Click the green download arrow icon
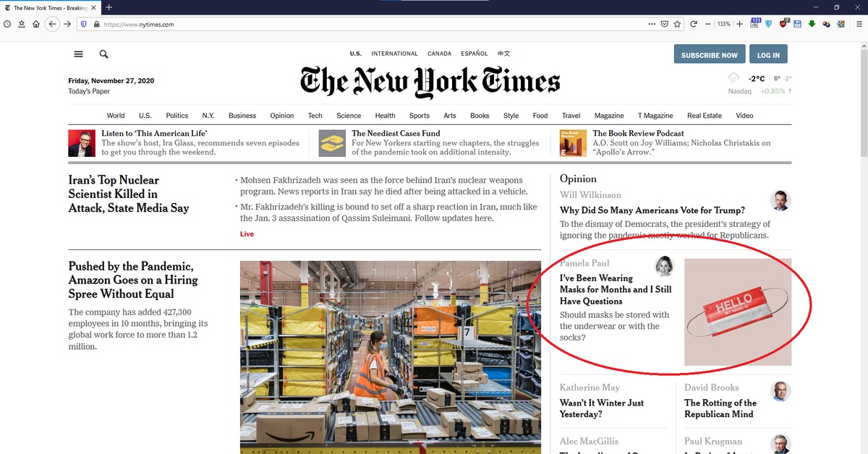 pyautogui.click(x=812, y=24)
